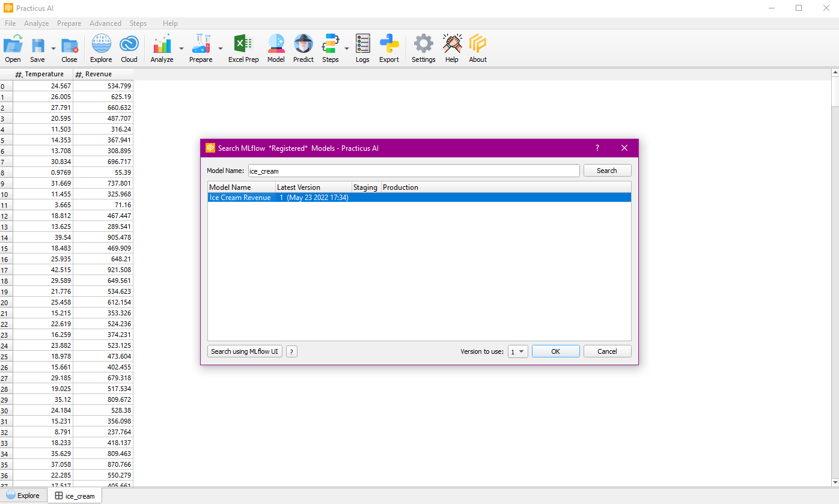Screen dimensions: 839x504
Task: Open the Version to use dropdown
Action: click(517, 351)
